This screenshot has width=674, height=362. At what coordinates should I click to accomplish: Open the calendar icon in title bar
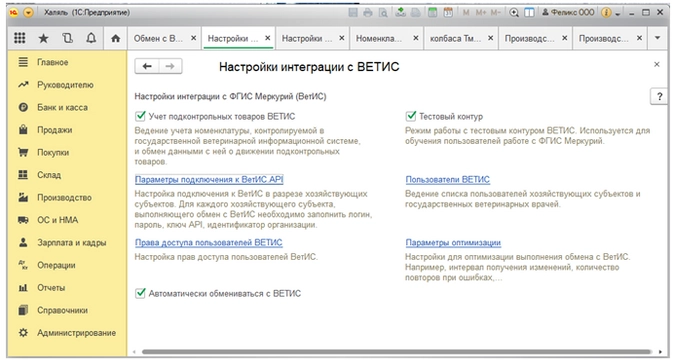448,12
